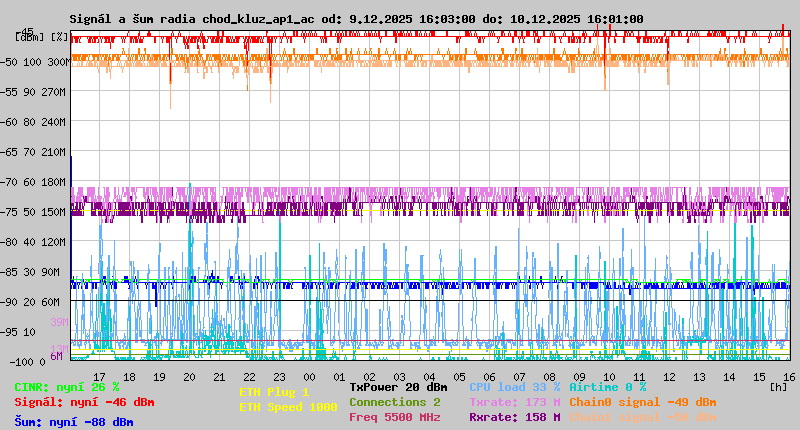Click the [dBm] unit label on Y axis
The image size is (800, 430).
click(28, 36)
